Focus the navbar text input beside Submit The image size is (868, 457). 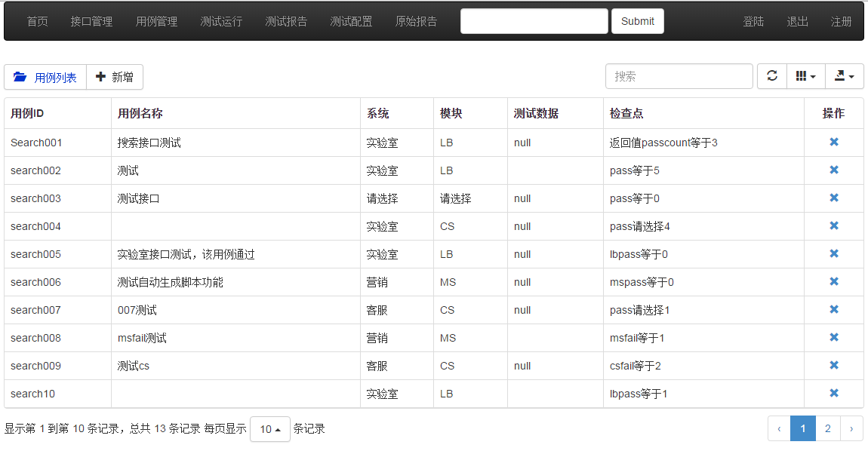click(534, 21)
